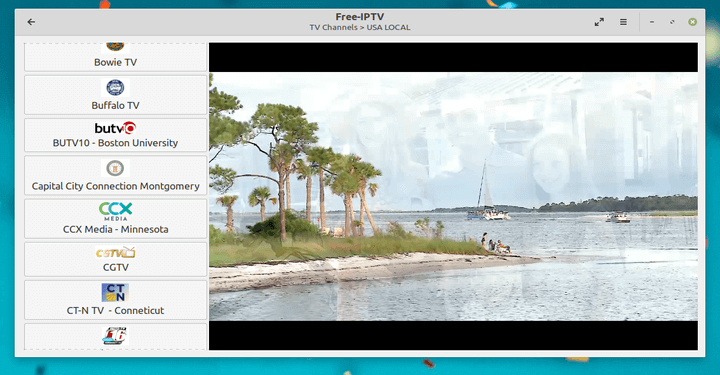Click the CT-N logo icon
This screenshot has height=375, width=720.
(x=115, y=292)
